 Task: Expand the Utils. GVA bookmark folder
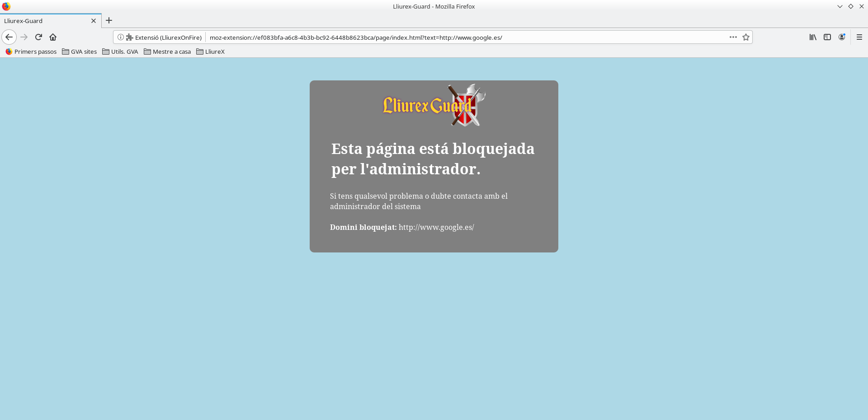tap(120, 51)
